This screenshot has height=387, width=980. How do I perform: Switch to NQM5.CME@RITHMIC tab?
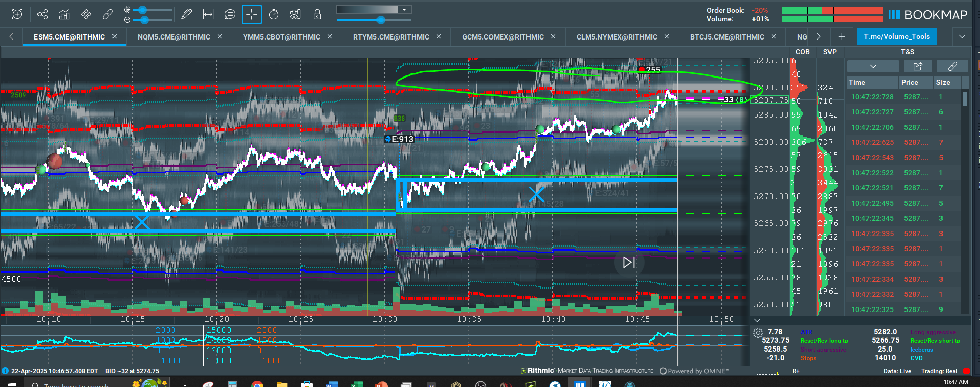tap(174, 37)
